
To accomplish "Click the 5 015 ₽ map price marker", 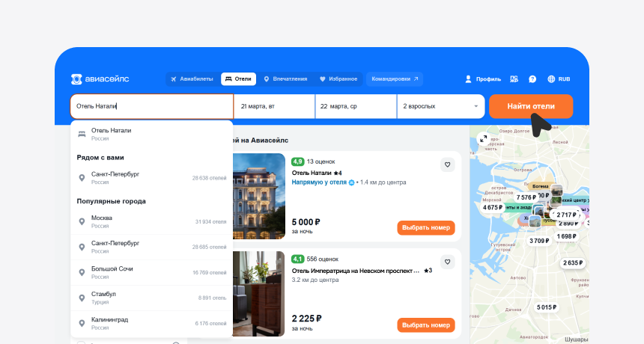I will (x=547, y=307).
